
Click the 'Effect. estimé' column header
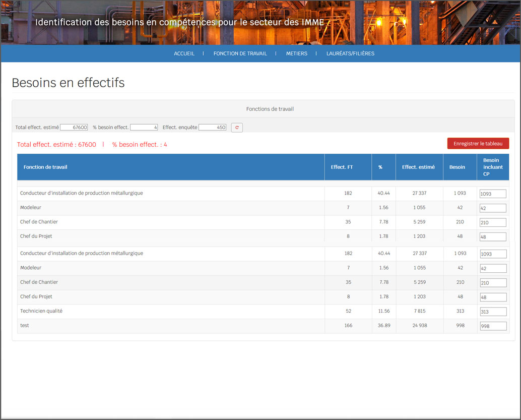coord(418,167)
